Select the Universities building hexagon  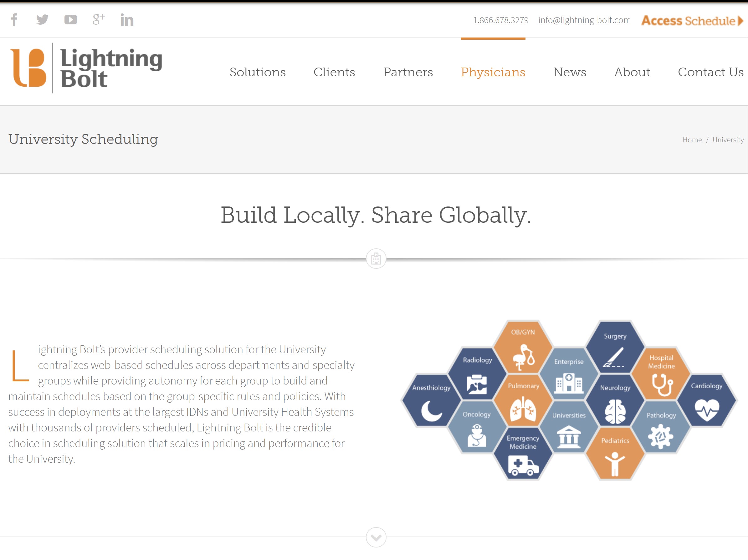pyautogui.click(x=569, y=427)
